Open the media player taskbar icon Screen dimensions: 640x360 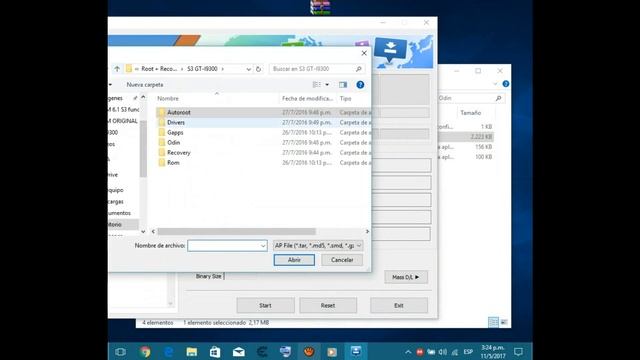click(x=332, y=351)
